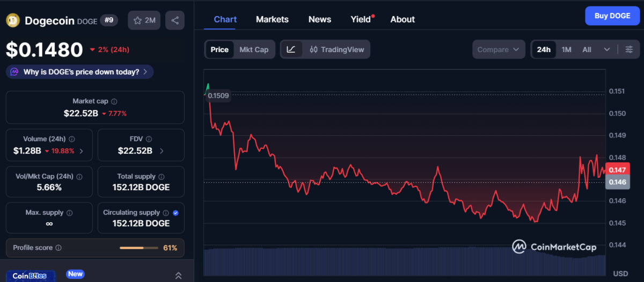
Task: Click the 5.66% Vol/Mkt Cap value
Action: (x=49, y=187)
